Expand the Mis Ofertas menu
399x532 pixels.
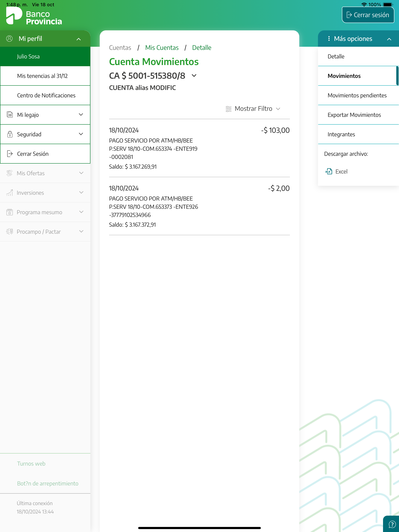[x=81, y=173]
